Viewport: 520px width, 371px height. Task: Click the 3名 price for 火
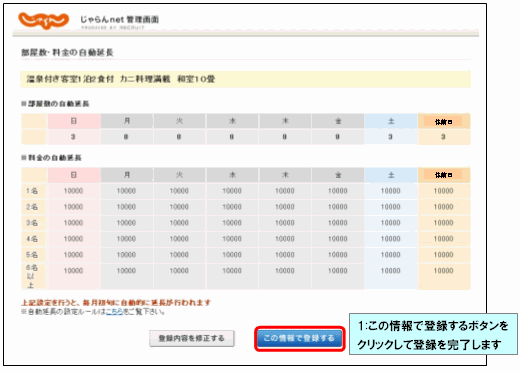(x=179, y=223)
